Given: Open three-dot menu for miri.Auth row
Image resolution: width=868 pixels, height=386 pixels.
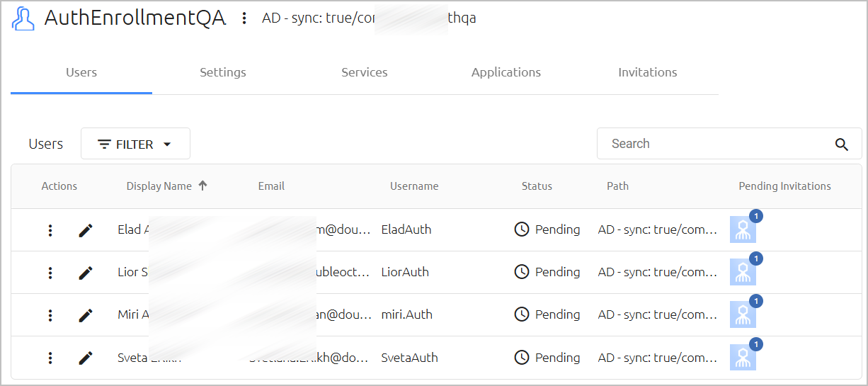Looking at the screenshot, I should [50, 315].
